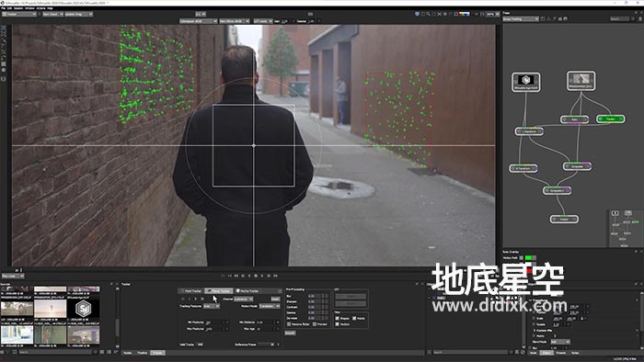Select the lowest Composite node above Output
This screenshot has height=362, width=644.
tap(557, 190)
